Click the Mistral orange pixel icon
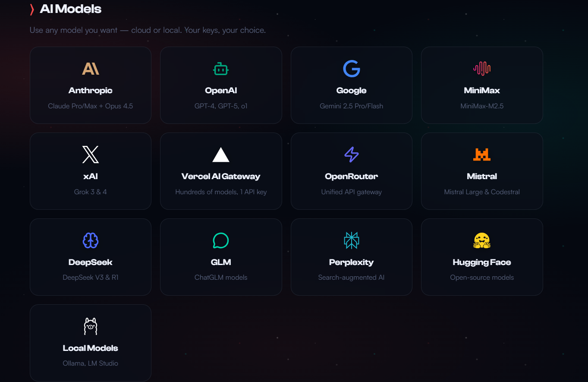The image size is (588, 382). (482, 155)
